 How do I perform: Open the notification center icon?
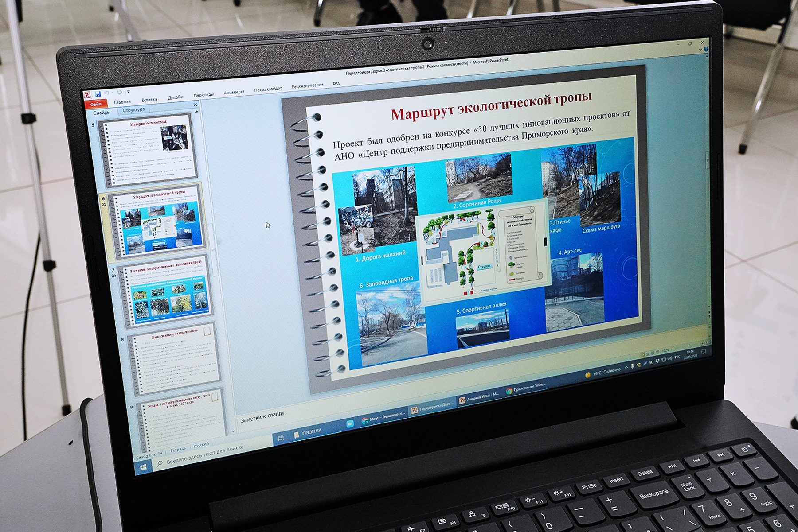703,352
